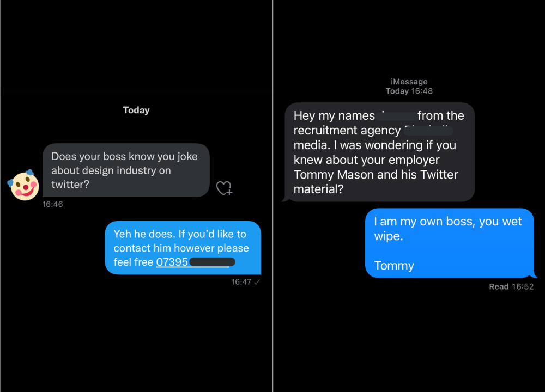
Task: Click the 'iMessage' header label
Action: pyautogui.click(x=409, y=82)
